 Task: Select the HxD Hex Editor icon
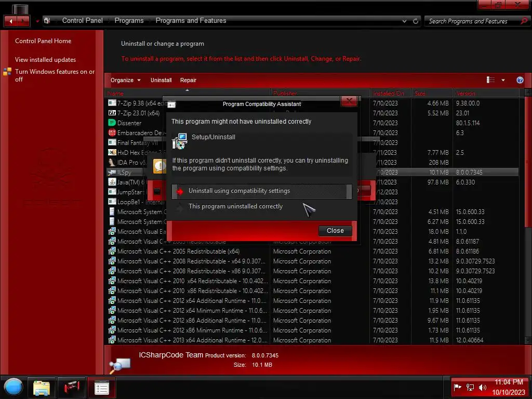pyautogui.click(x=112, y=152)
